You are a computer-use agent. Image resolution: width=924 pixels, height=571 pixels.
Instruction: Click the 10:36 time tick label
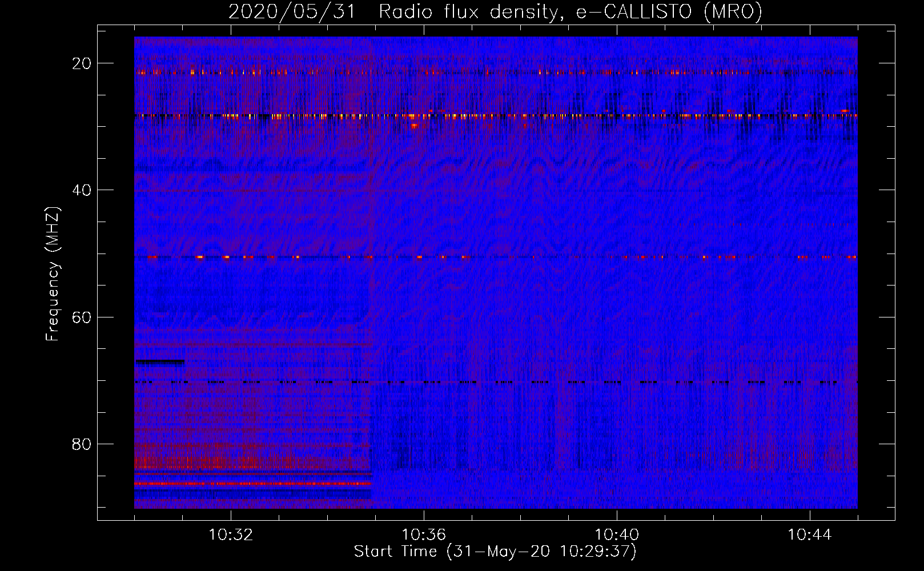[424, 535]
